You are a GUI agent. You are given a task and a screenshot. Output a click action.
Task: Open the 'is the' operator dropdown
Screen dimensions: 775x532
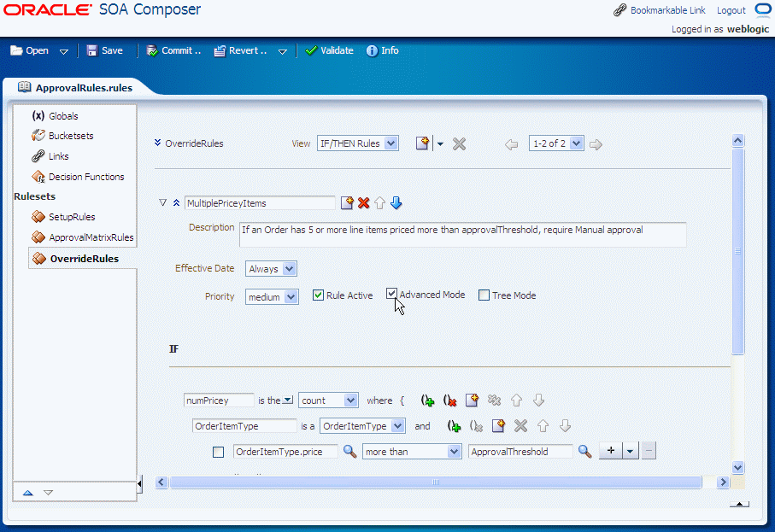[x=288, y=400]
